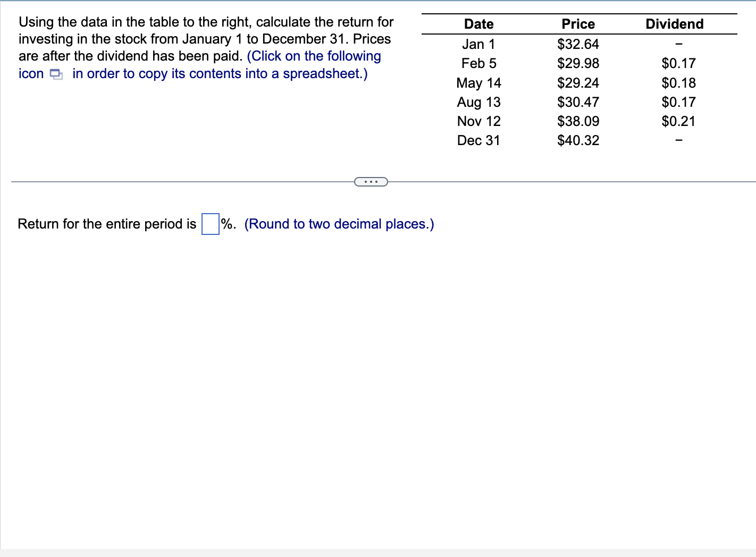Click 'in order to copy its contents' link
This screenshot has height=557, width=756.
click(x=220, y=73)
